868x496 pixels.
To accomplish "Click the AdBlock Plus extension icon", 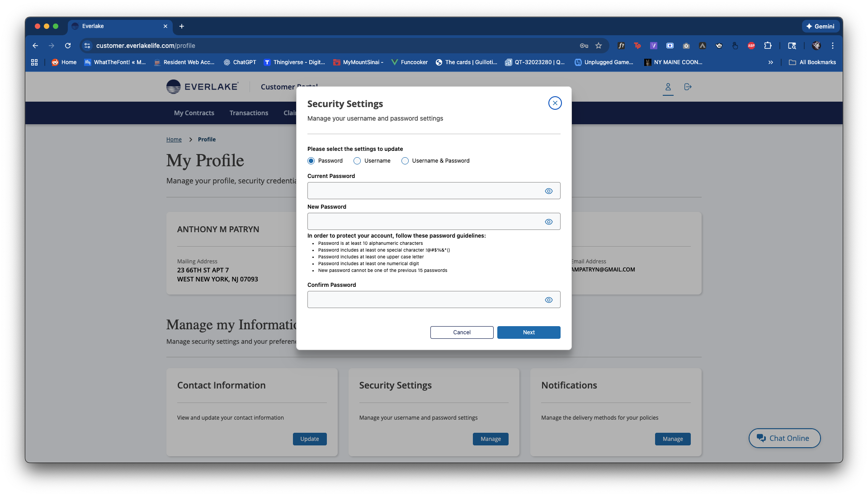I will [751, 46].
